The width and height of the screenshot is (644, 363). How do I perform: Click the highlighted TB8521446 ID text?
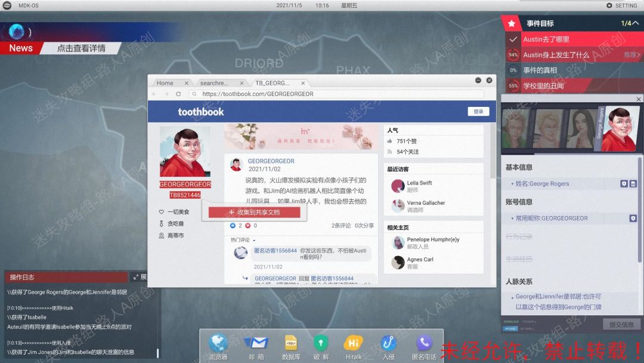185,195
